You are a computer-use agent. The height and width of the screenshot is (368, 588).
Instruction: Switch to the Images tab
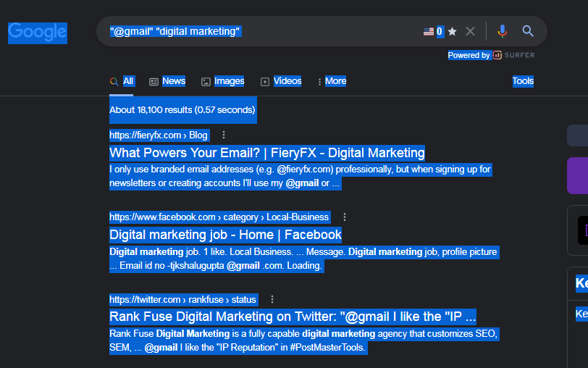point(223,81)
